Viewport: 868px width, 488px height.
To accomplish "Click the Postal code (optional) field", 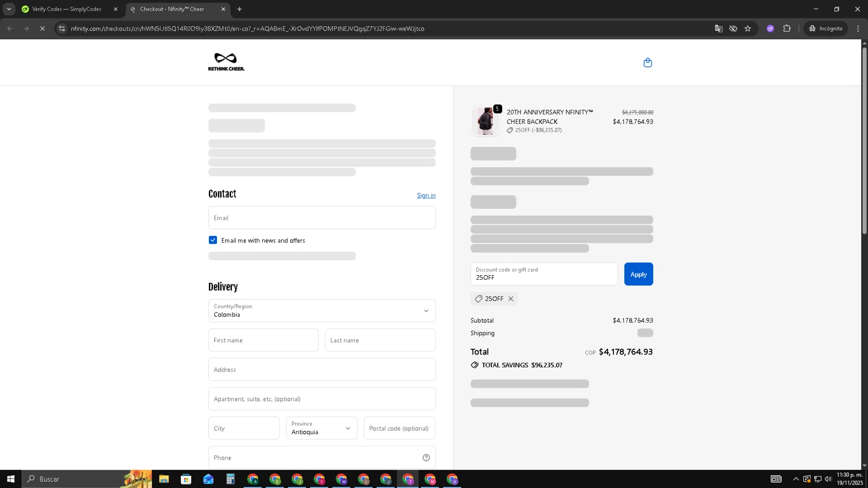I will pos(399,428).
